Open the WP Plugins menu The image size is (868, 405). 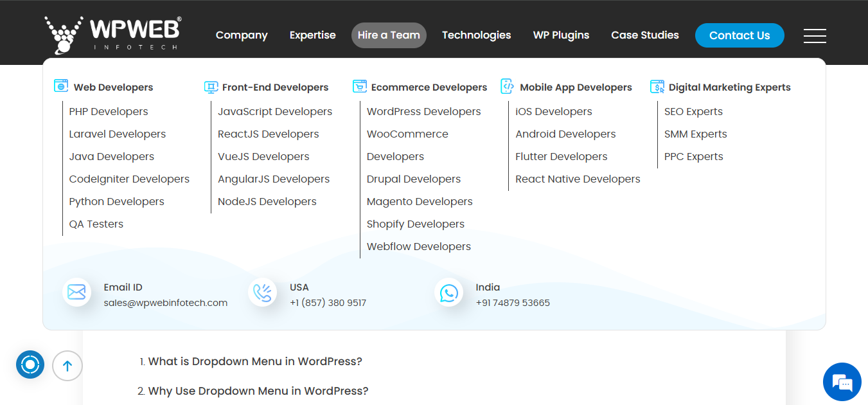coord(561,35)
